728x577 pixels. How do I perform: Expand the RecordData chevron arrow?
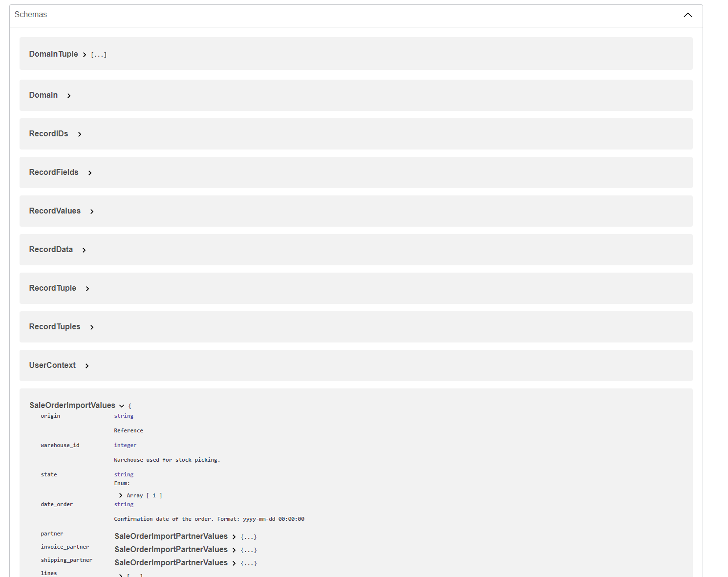point(84,250)
